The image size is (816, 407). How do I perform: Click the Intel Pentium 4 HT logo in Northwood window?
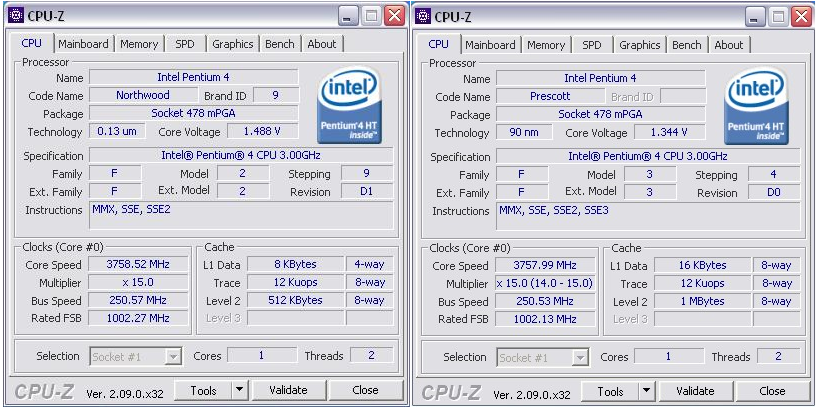(349, 105)
